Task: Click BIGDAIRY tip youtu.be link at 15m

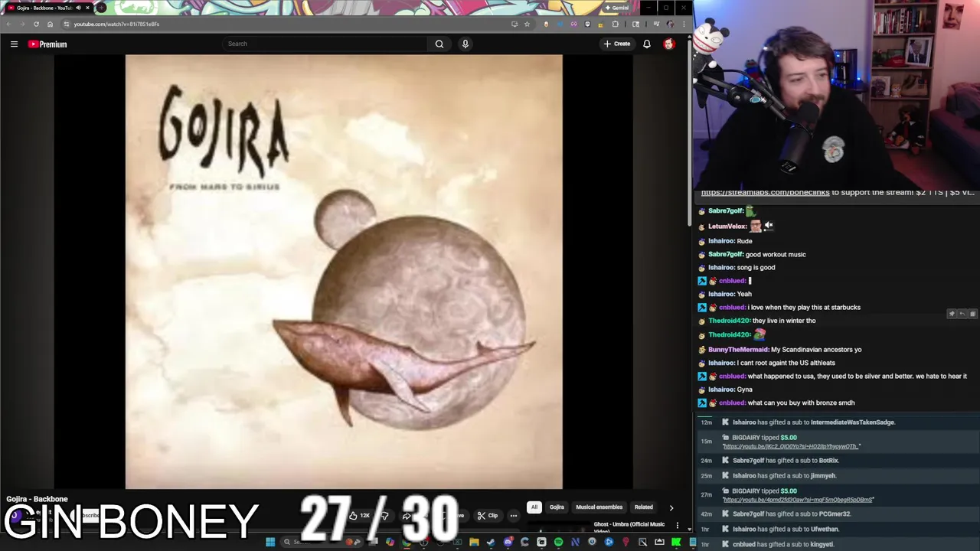Action: [x=792, y=446]
